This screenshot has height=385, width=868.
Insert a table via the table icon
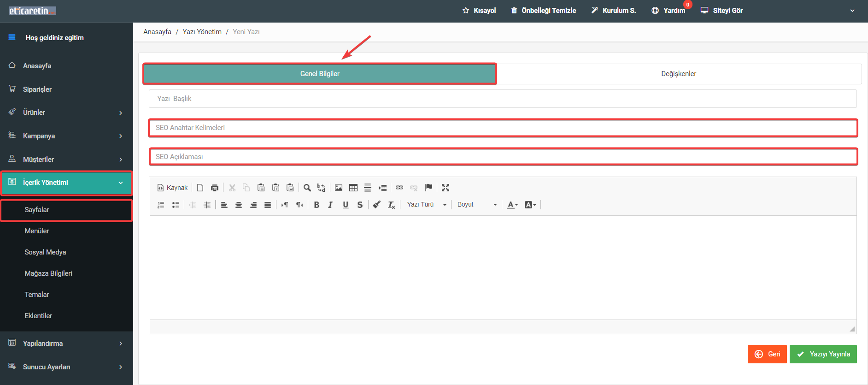click(x=353, y=188)
